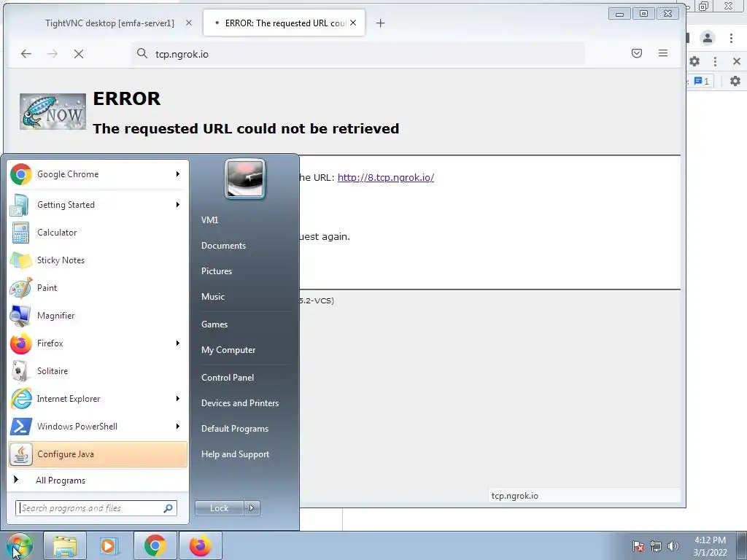Expand Windows PowerShell jump list arrow

click(x=178, y=426)
